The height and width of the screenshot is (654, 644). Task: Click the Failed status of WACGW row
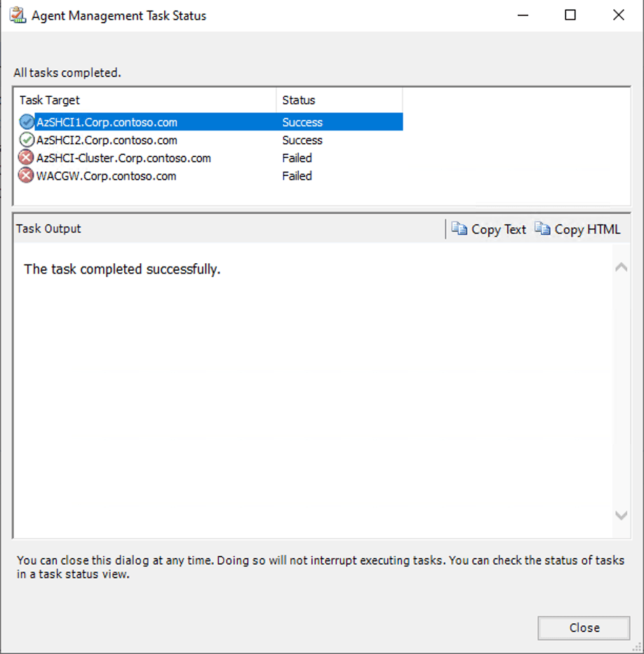click(x=297, y=176)
